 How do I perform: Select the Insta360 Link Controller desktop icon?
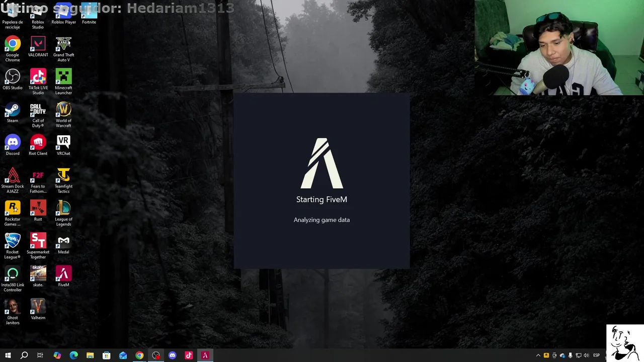tap(13, 279)
